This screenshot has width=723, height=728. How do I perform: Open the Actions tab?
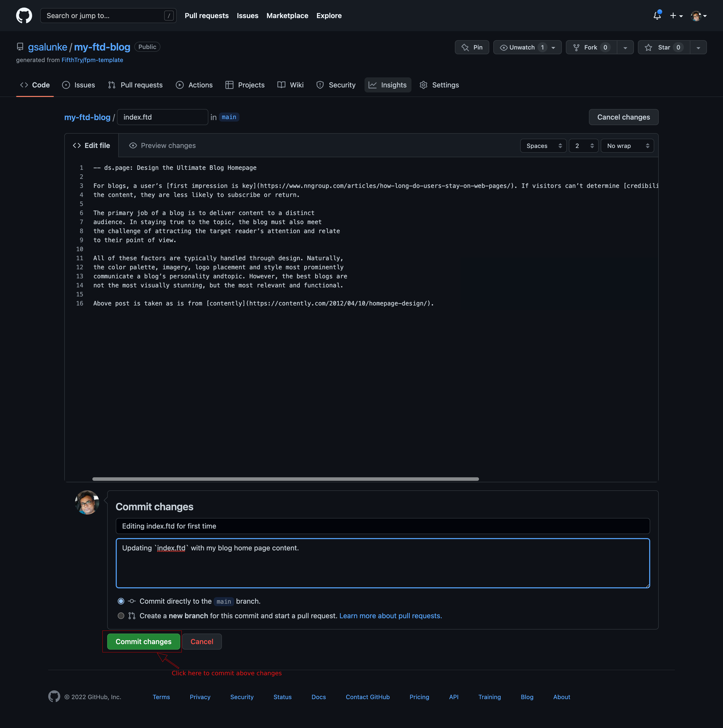pyautogui.click(x=194, y=85)
